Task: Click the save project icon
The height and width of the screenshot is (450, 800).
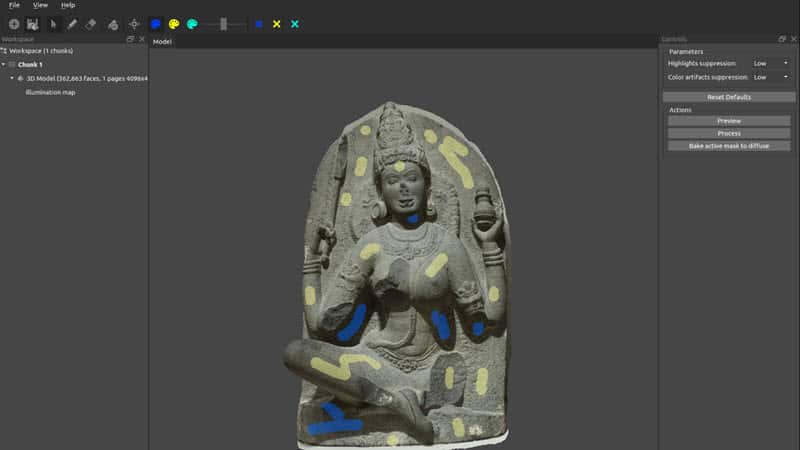Action: click(33, 24)
